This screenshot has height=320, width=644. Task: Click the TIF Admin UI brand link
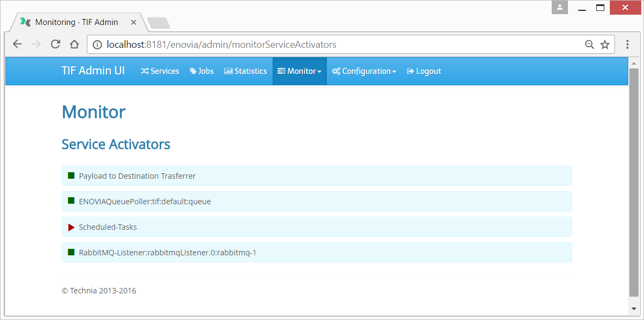93,71
